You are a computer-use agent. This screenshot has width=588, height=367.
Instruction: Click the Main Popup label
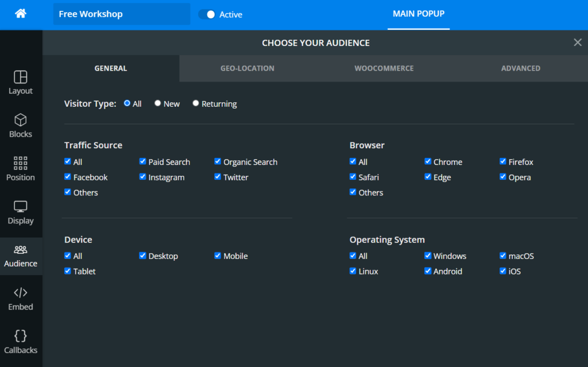418,14
